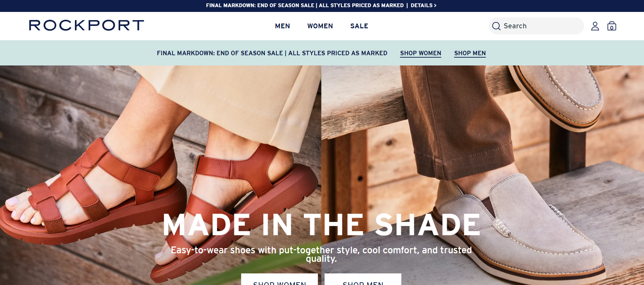Screen dimensions: 644x285
Task: Open the MEN navigation menu
Action: [282, 26]
